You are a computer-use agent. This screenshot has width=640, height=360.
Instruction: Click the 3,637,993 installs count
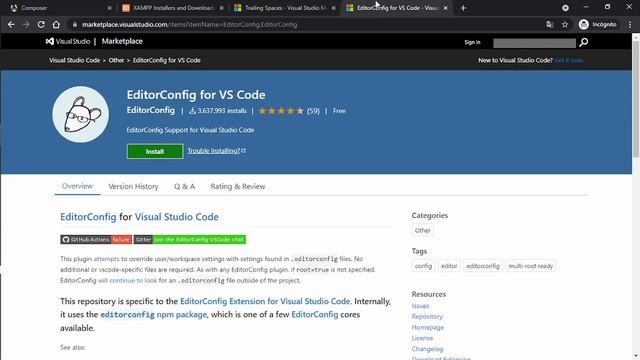coord(218,111)
